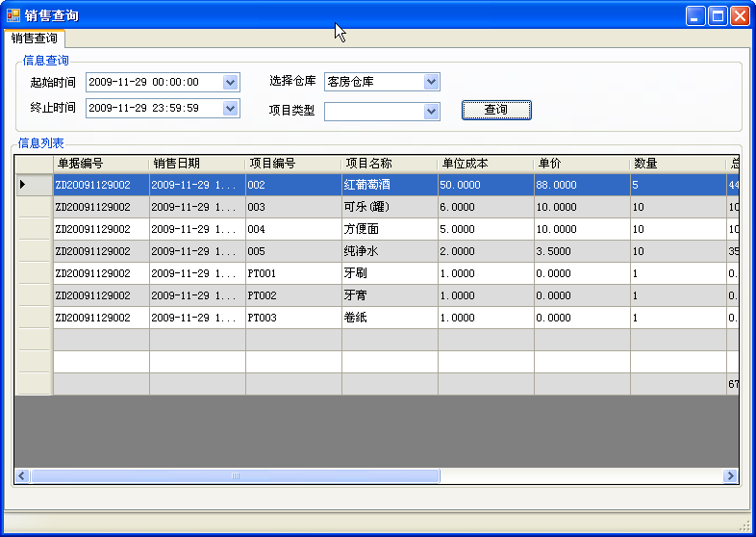
Task: Click unit cost cell 50.0000
Action: (x=486, y=185)
